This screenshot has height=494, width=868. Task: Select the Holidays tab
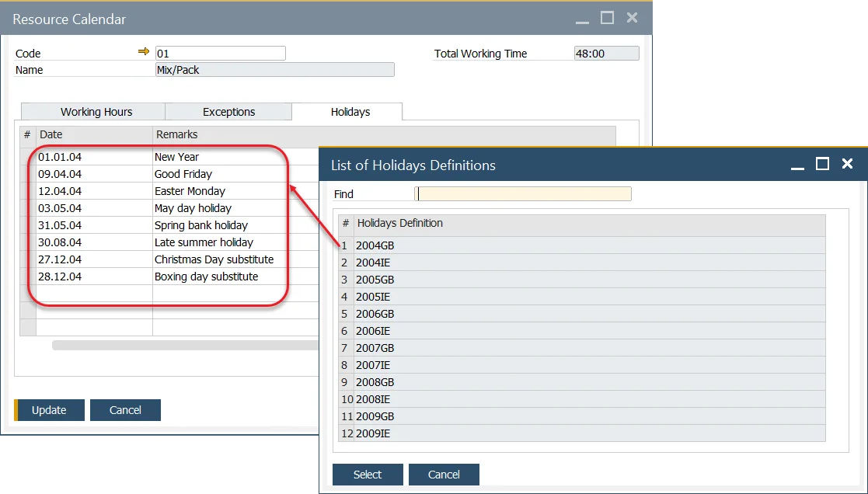coord(347,111)
